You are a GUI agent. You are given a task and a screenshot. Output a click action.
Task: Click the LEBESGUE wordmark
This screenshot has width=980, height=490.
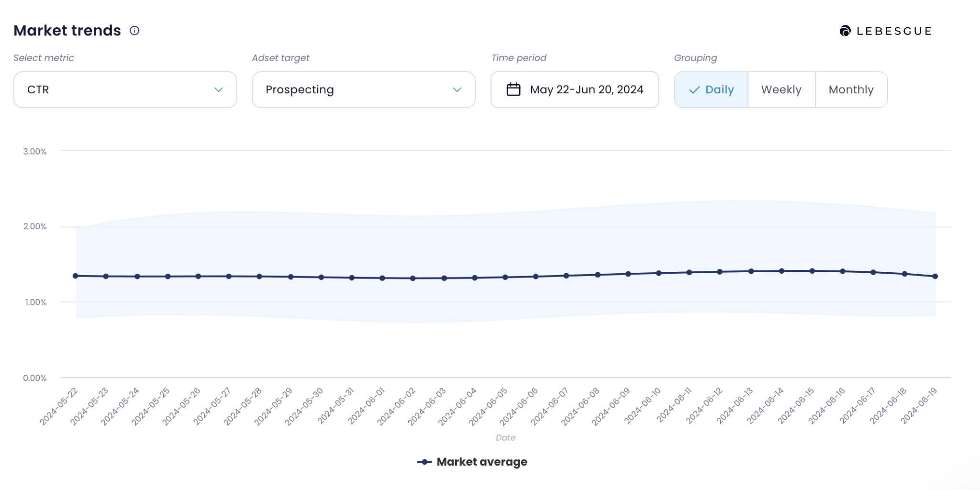(x=894, y=31)
